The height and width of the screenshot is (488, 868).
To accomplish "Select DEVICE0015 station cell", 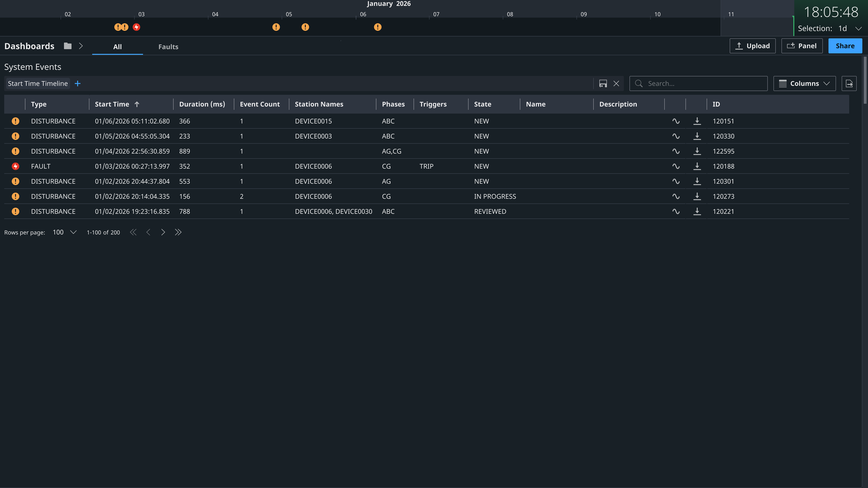I will coord(313,121).
